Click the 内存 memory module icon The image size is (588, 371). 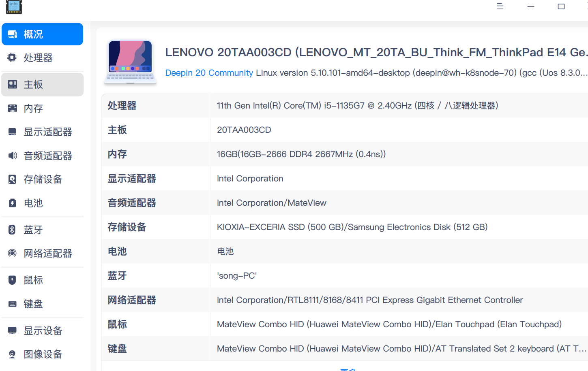pos(13,108)
